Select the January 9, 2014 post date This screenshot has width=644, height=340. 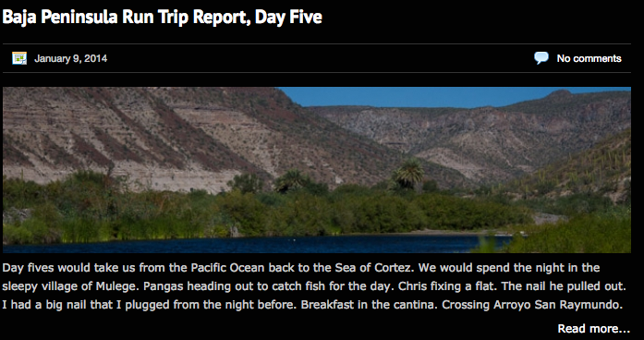[x=70, y=58]
